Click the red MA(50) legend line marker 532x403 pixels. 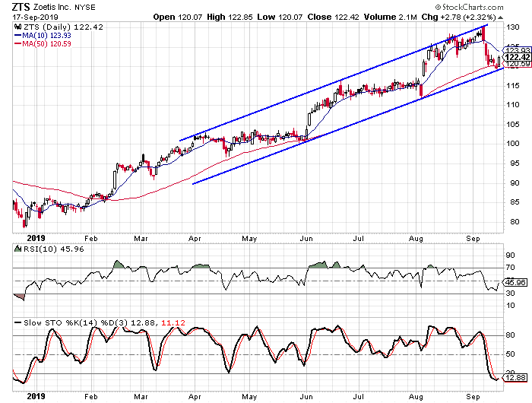pyautogui.click(x=19, y=45)
